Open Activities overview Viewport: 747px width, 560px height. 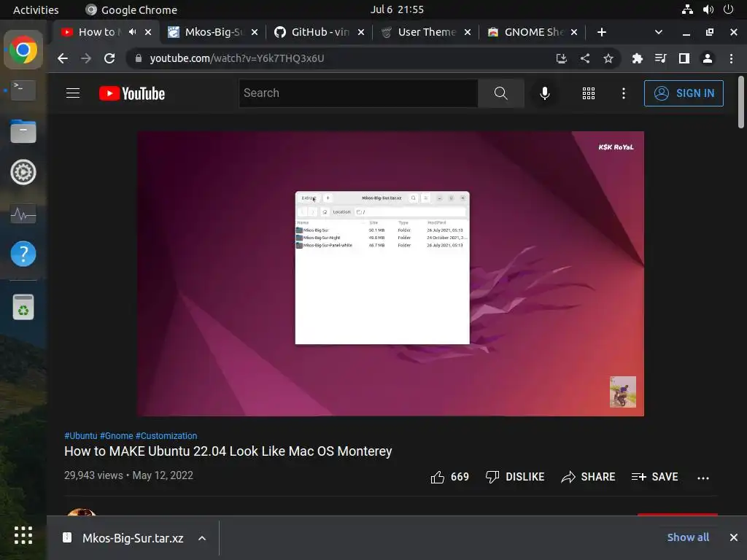click(x=36, y=9)
